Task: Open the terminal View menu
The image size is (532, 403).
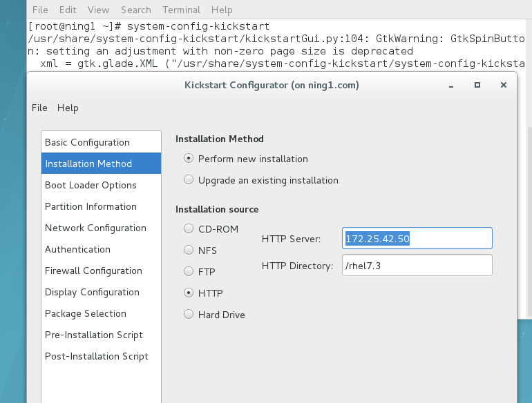Action: click(x=98, y=10)
